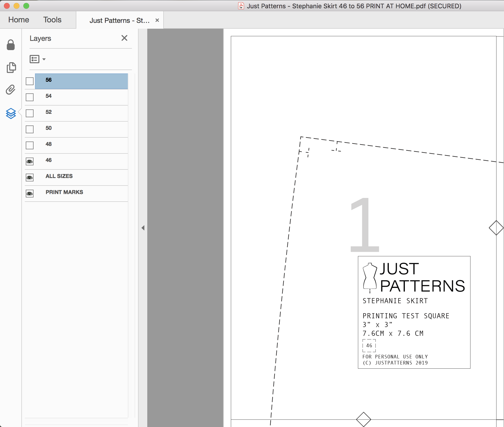Click the Layers options list icon
This screenshot has width=504, height=427.
pos(35,59)
